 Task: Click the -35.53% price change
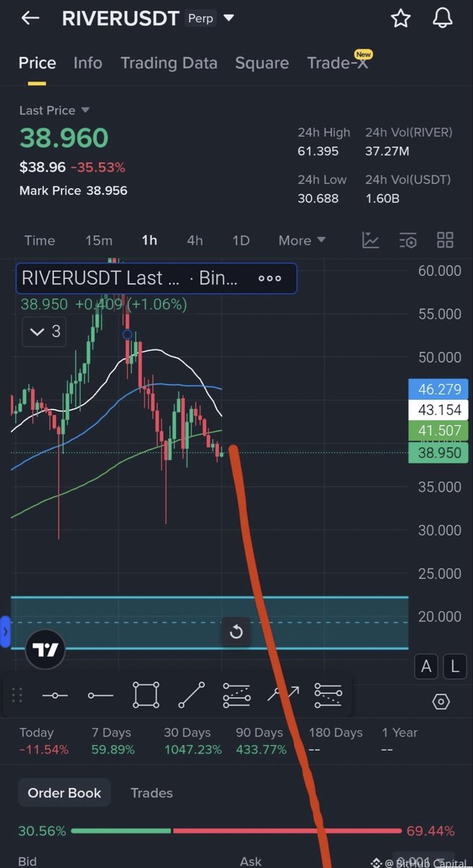point(98,167)
